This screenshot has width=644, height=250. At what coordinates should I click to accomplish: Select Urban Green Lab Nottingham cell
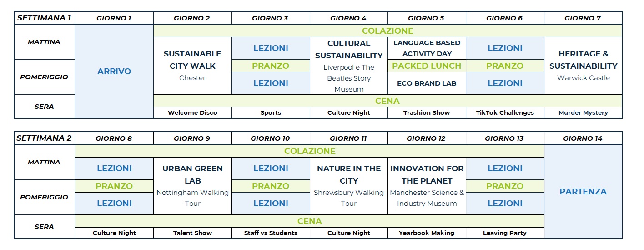[x=192, y=185]
